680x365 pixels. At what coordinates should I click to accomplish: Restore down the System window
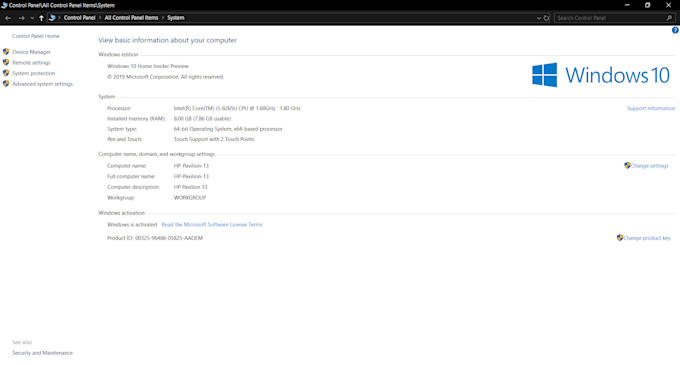(647, 5)
